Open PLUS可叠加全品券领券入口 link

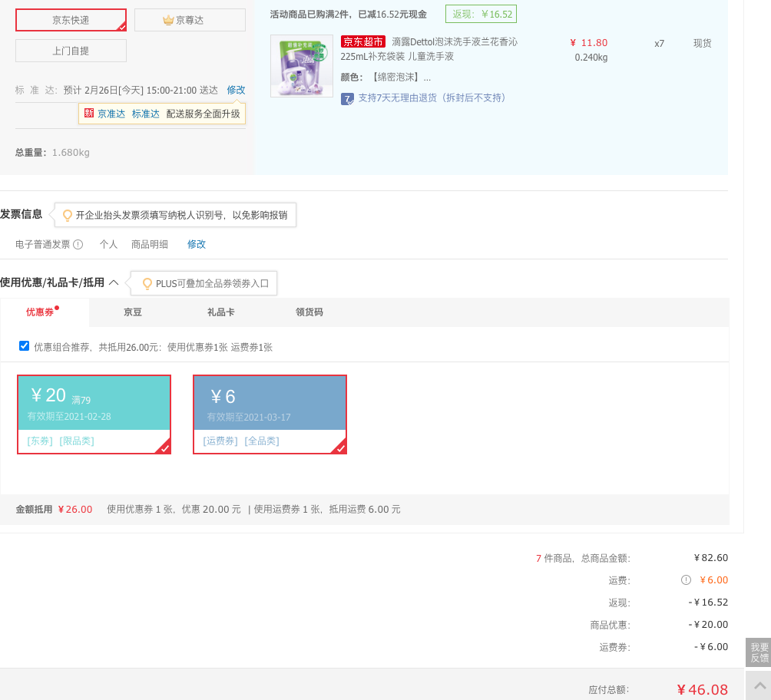click(x=213, y=284)
